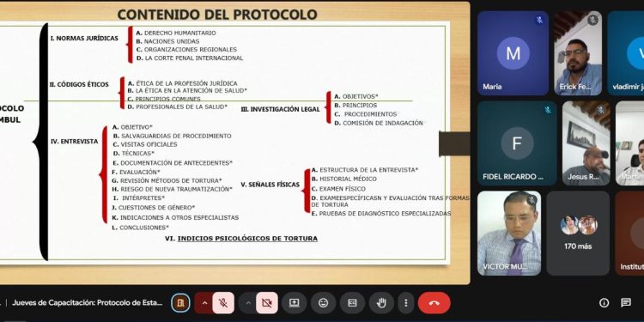Click 'C. ORGANIZACIONES REGIONALES' line

(x=186, y=50)
